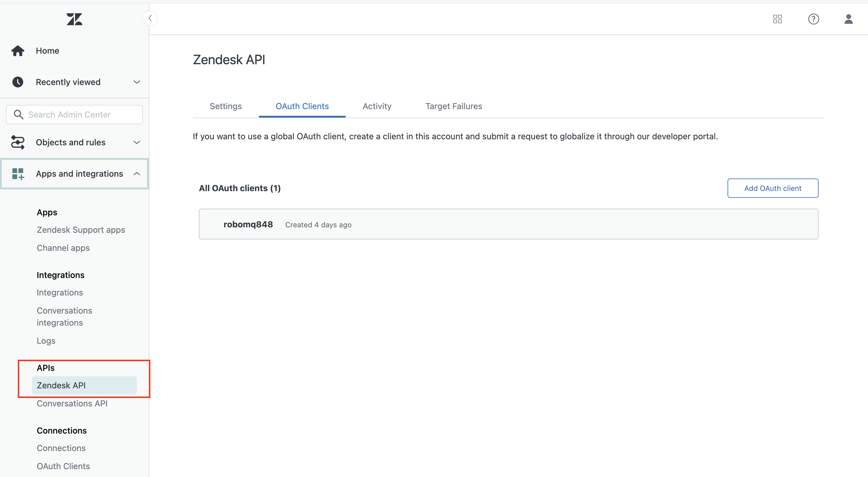Screen dimensions: 868x477
Task: Open the help question mark icon
Action: click(x=813, y=19)
